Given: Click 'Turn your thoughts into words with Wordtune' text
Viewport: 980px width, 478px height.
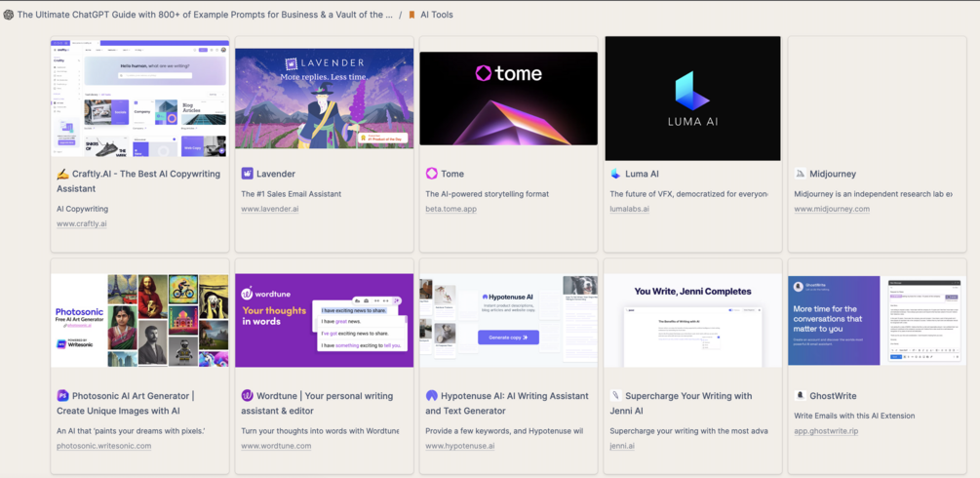Looking at the screenshot, I should [x=320, y=431].
